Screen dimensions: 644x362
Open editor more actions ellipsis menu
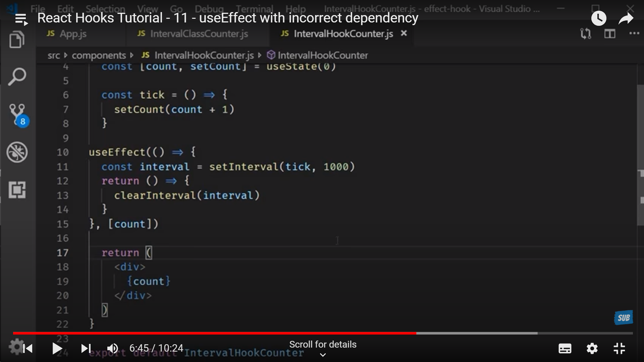pyautogui.click(x=634, y=34)
